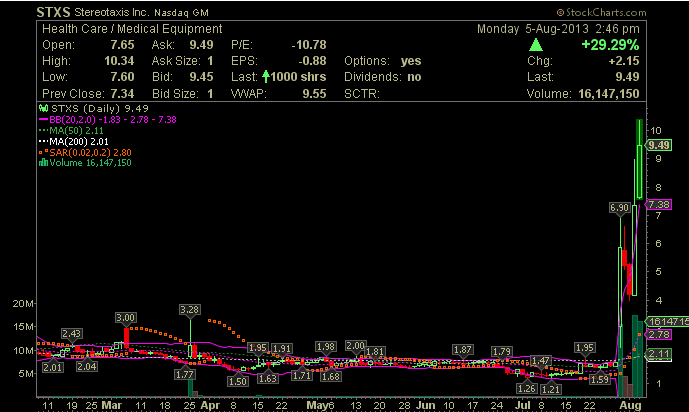
Task: Click the Open value 7.65
Action: tap(122, 45)
